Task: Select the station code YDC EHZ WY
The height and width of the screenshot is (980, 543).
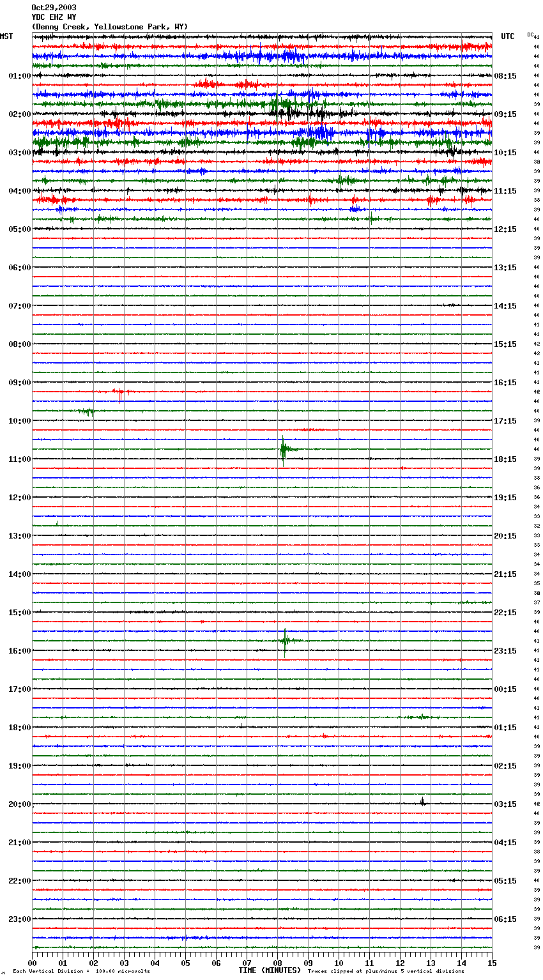Action: click(54, 17)
